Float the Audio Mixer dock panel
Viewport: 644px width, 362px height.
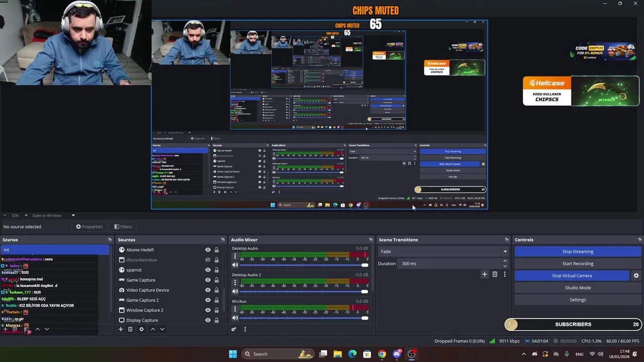[371, 240]
